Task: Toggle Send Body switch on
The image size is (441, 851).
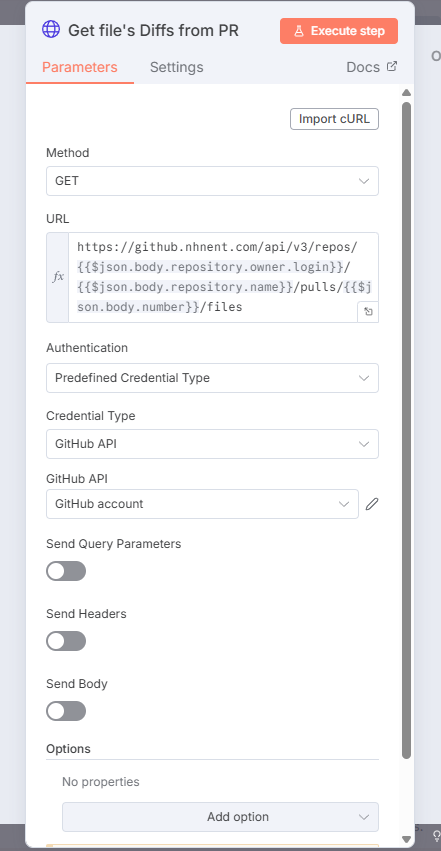Action: point(66,711)
